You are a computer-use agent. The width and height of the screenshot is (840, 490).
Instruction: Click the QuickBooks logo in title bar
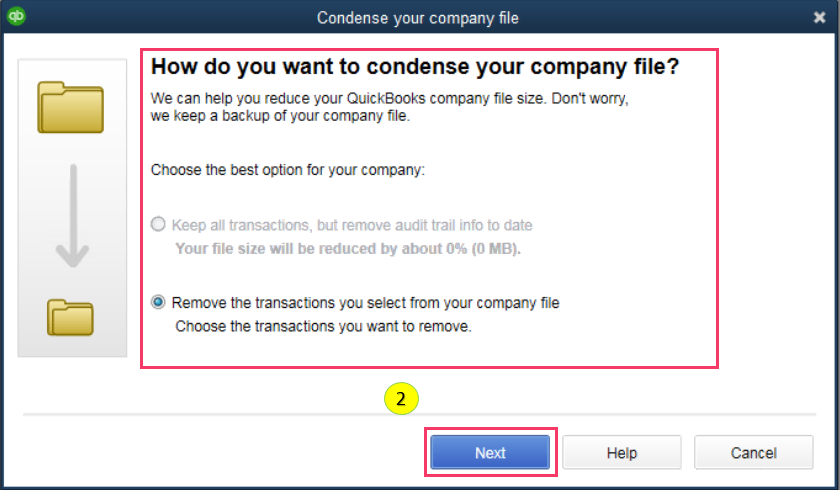[x=16, y=17]
